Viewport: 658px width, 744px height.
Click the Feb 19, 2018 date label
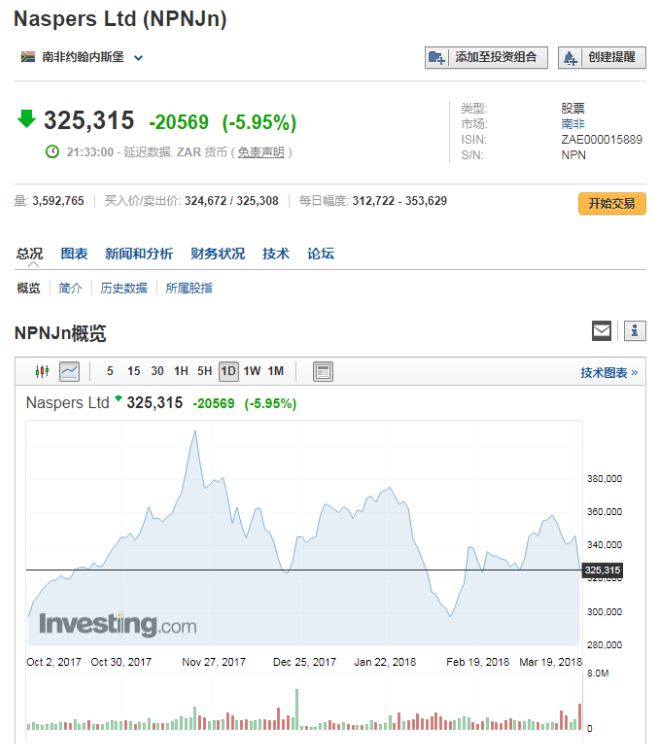(x=477, y=662)
